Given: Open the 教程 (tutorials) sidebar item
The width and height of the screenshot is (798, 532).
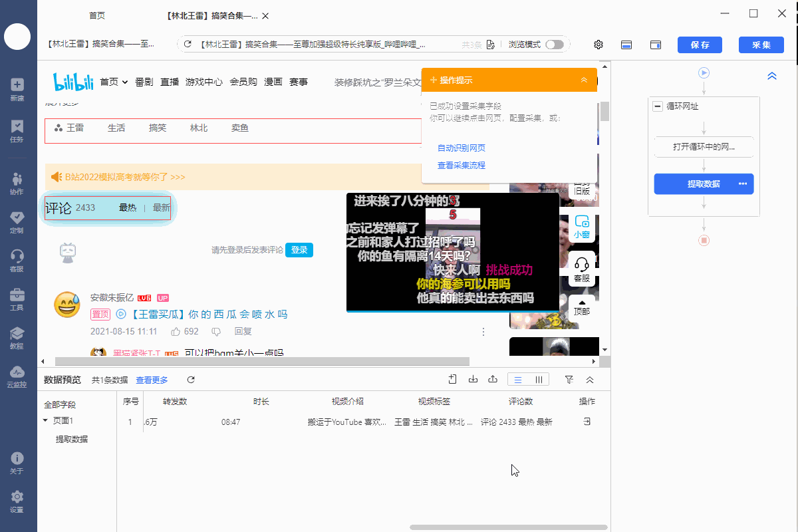Looking at the screenshot, I should [x=17, y=338].
